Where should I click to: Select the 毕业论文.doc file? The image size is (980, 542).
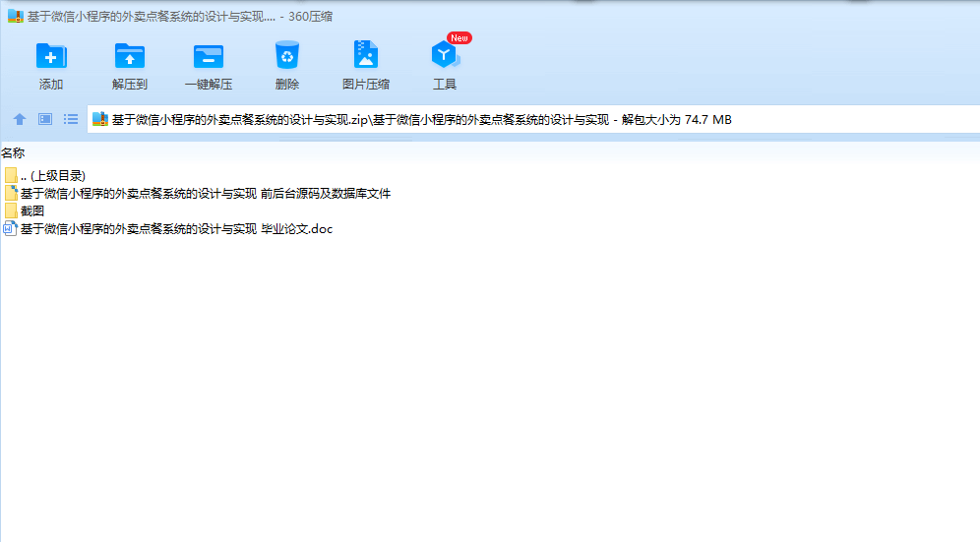(168, 229)
